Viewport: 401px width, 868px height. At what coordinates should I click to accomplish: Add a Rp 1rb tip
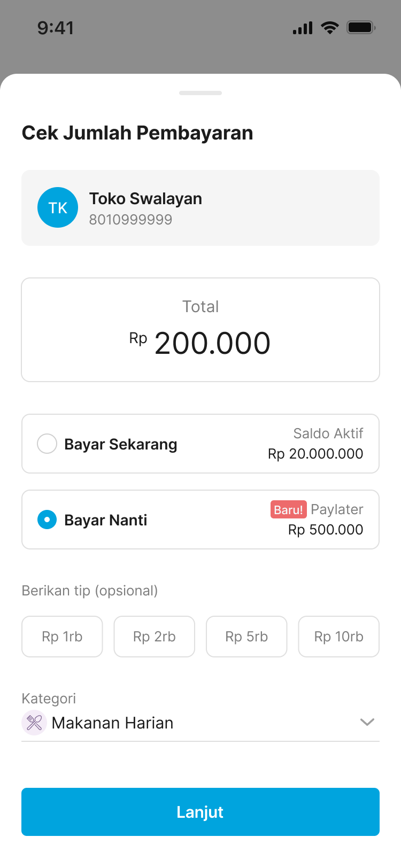(62, 637)
